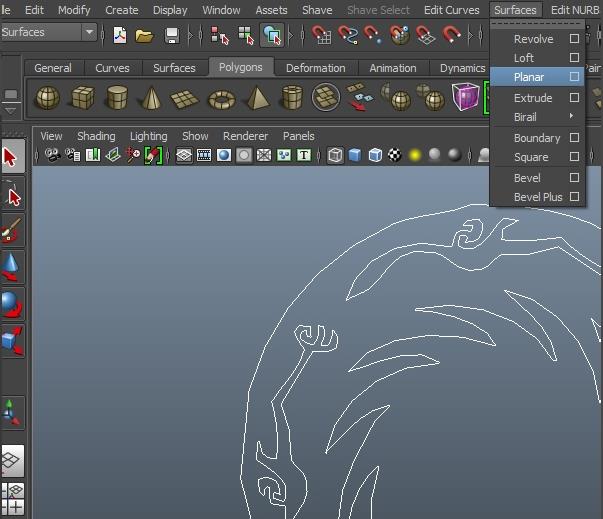Choose the Select tool arrow
603x519 pixels.
click(x=13, y=156)
